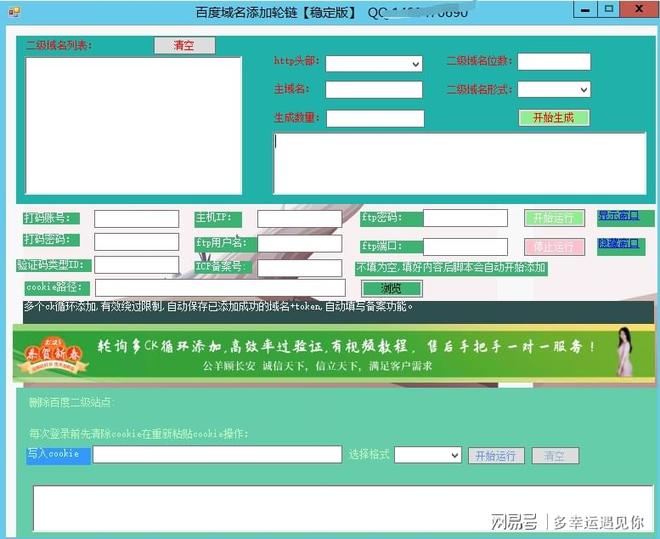This screenshot has height=539, width=660.
Task: Click the ftp密码 input field
Action: tap(466, 218)
